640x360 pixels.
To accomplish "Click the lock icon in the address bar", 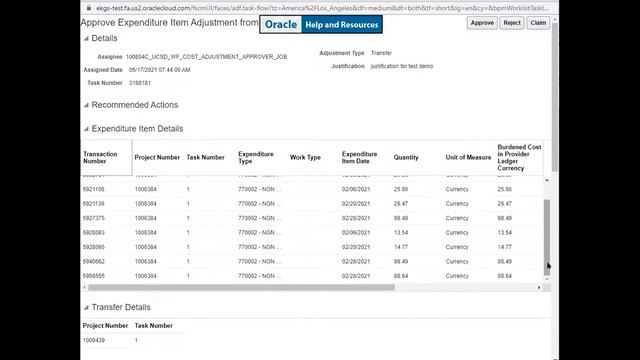I will coord(89,8).
